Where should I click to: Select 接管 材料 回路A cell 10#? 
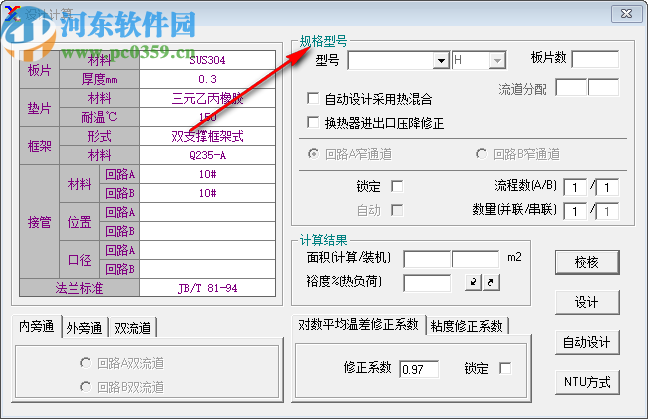(207, 174)
